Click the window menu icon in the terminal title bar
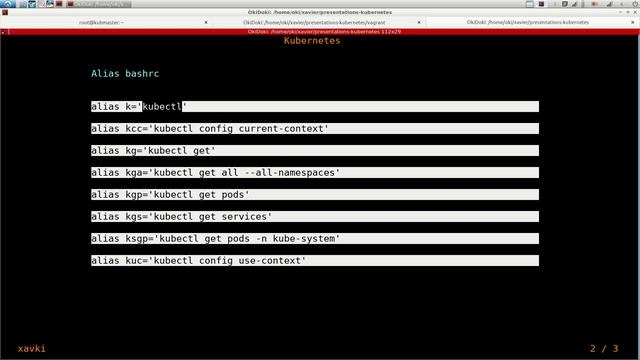Image resolution: width=640 pixels, height=360 pixels. click(x=4, y=12)
